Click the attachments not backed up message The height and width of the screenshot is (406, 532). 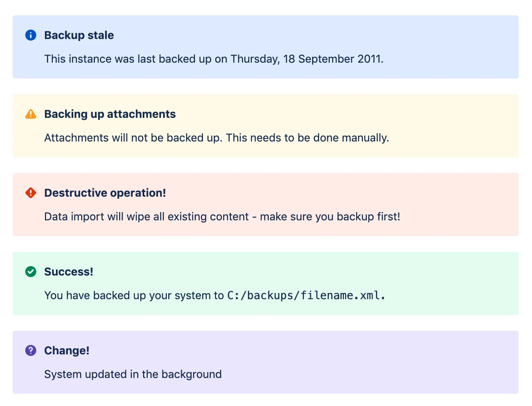point(216,138)
